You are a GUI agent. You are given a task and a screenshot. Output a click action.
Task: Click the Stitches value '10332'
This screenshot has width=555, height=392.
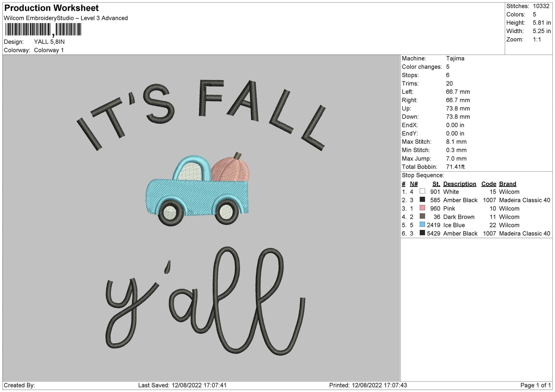tap(541, 6)
